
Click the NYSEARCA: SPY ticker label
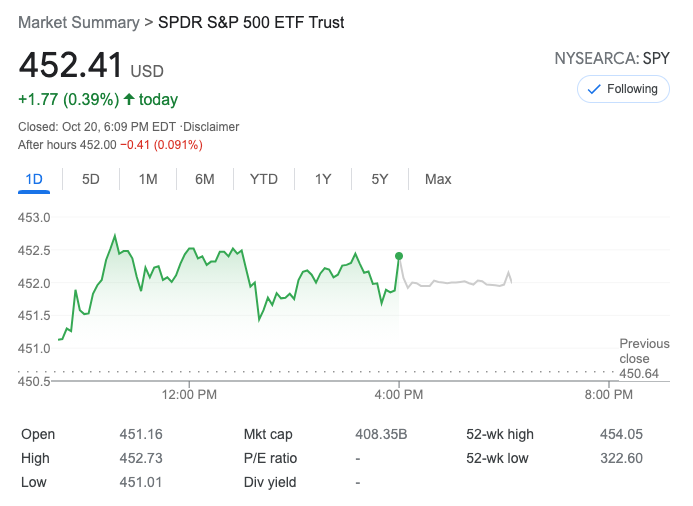pos(612,59)
